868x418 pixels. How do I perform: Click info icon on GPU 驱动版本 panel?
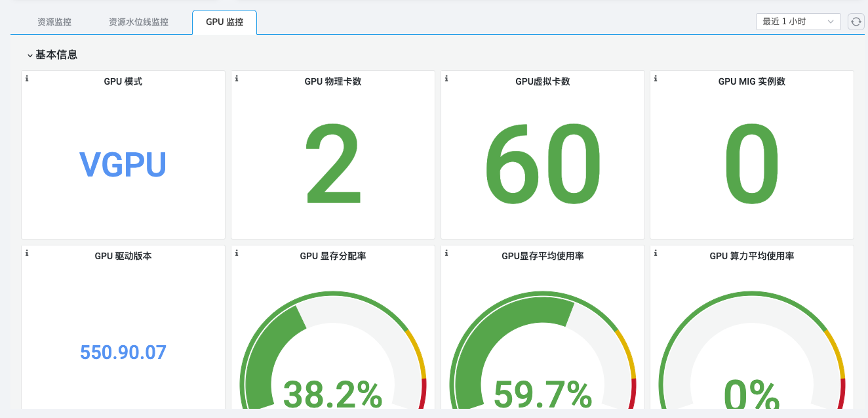(x=27, y=253)
